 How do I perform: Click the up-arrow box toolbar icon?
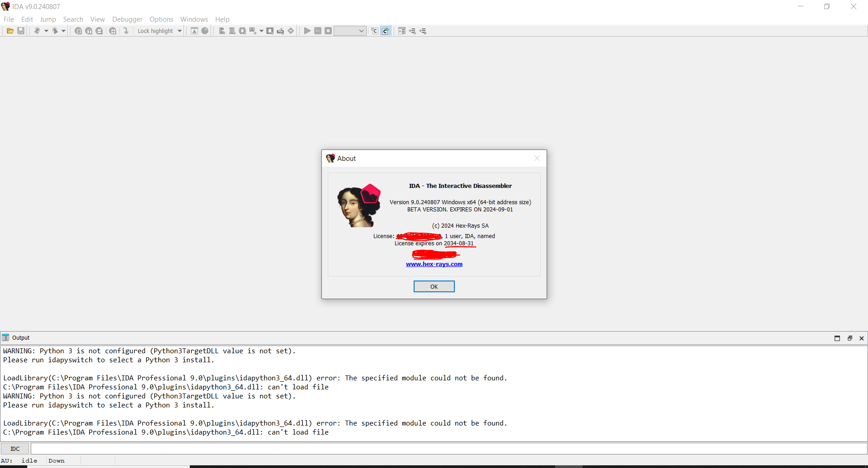tap(194, 31)
